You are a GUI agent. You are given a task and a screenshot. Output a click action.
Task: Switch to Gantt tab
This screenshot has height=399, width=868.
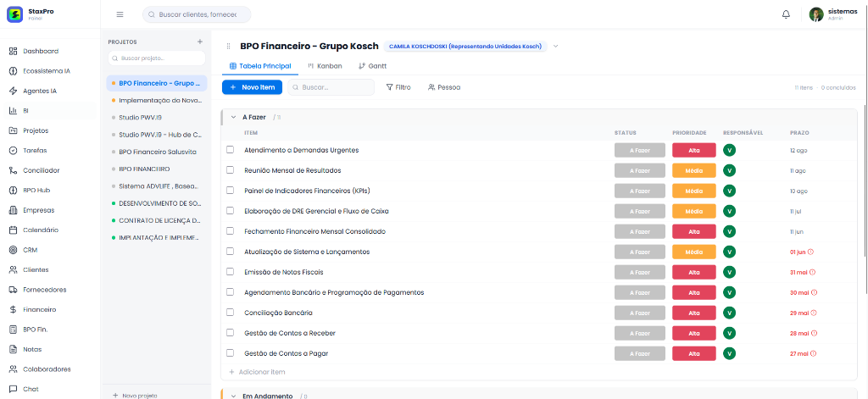click(x=373, y=66)
